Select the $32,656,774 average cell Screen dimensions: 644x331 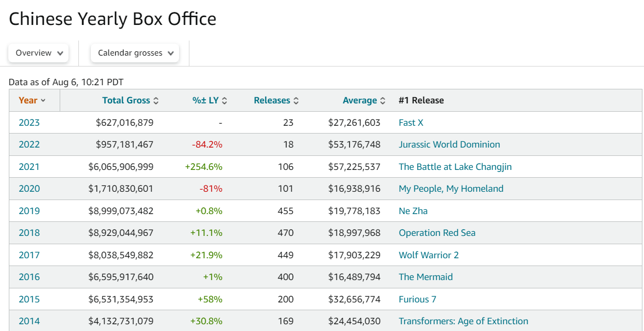pos(354,299)
